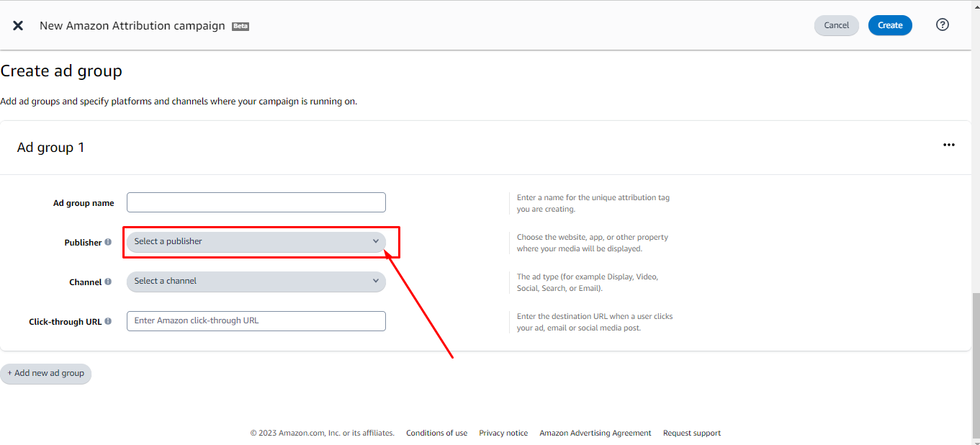This screenshot has width=980, height=445.
Task: Click the page vertical scrollbar thumb
Action: 976,364
